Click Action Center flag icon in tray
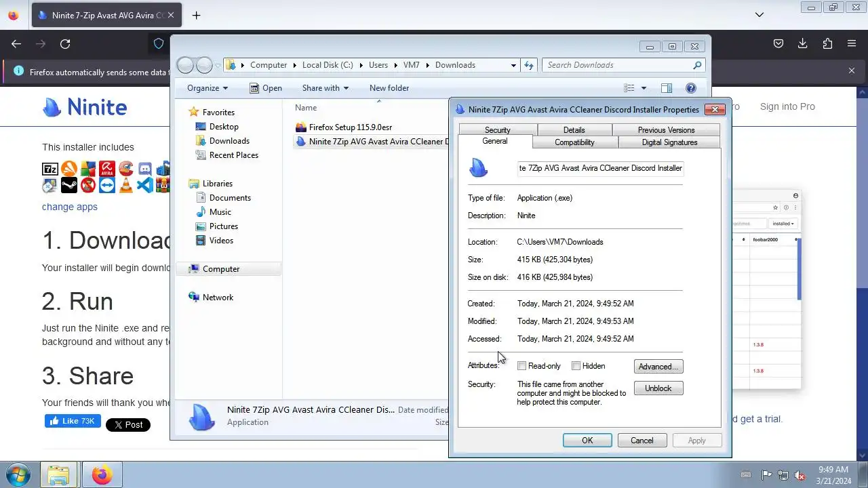Screen dimensions: 868x488 point(767,475)
